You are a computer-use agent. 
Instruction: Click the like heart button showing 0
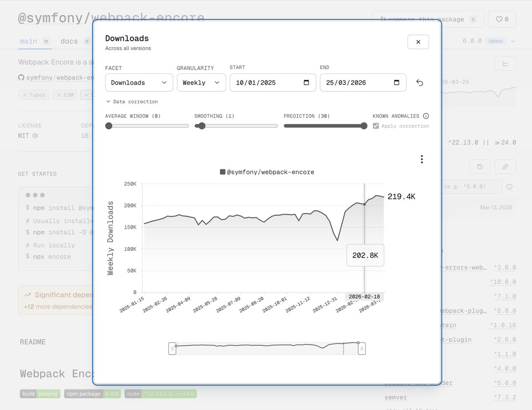pyautogui.click(x=502, y=20)
